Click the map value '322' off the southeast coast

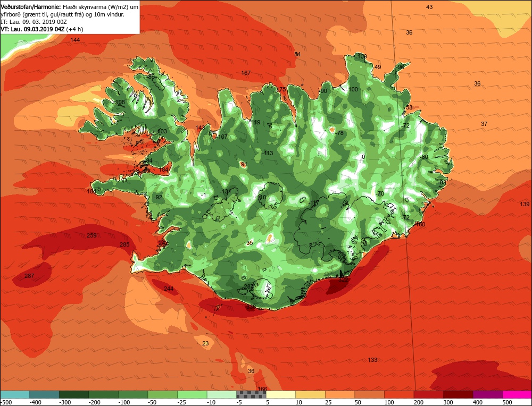(x=343, y=280)
